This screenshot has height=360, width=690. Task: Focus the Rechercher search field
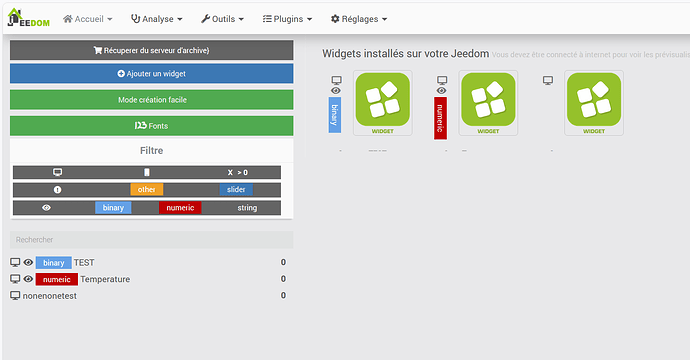coord(151,240)
